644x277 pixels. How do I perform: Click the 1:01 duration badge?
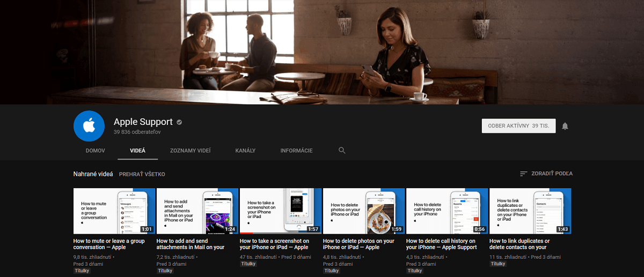coord(147,229)
